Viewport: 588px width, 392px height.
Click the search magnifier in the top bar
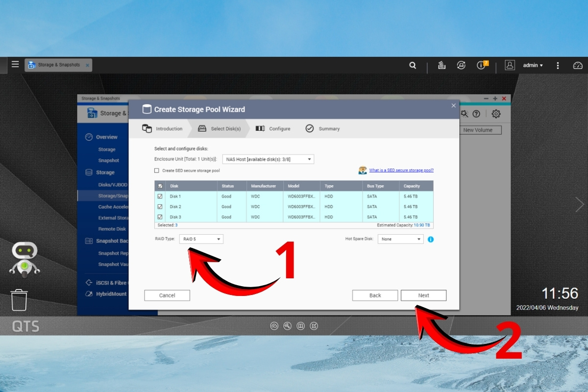[x=413, y=65]
